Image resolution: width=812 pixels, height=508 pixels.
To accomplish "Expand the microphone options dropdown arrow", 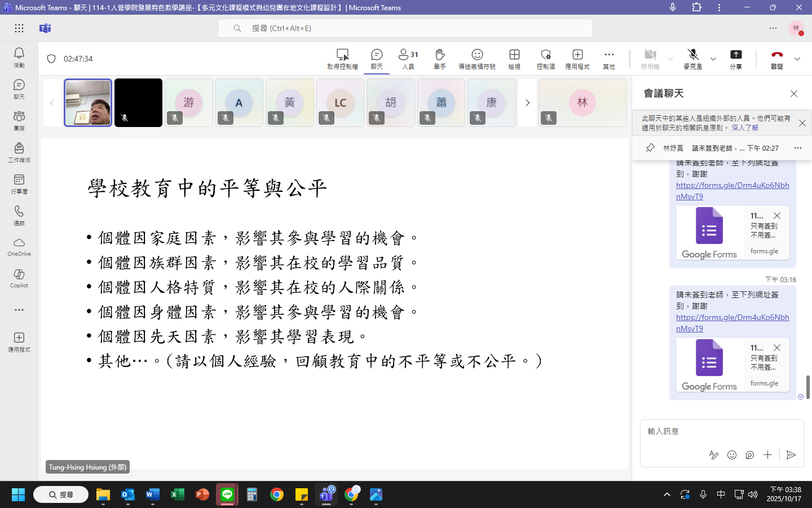I will point(713,59).
